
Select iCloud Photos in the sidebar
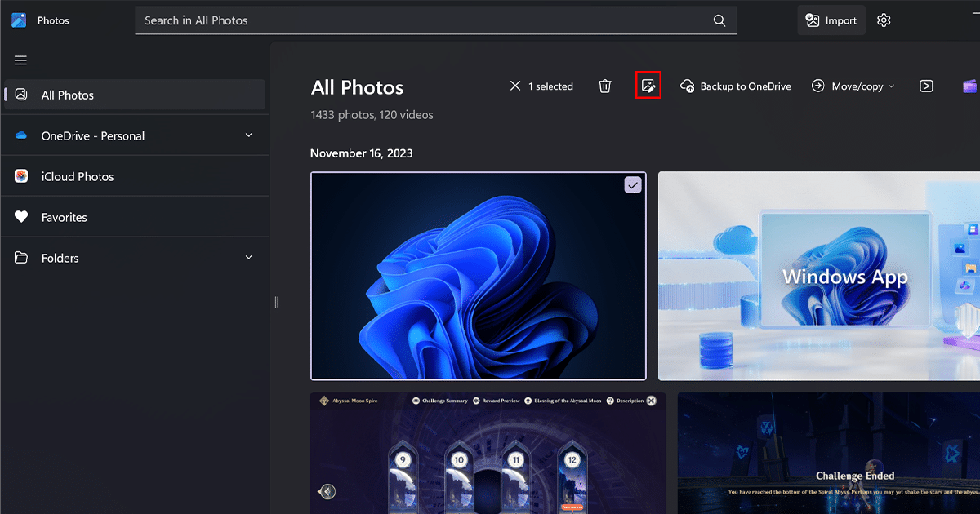pyautogui.click(x=78, y=177)
